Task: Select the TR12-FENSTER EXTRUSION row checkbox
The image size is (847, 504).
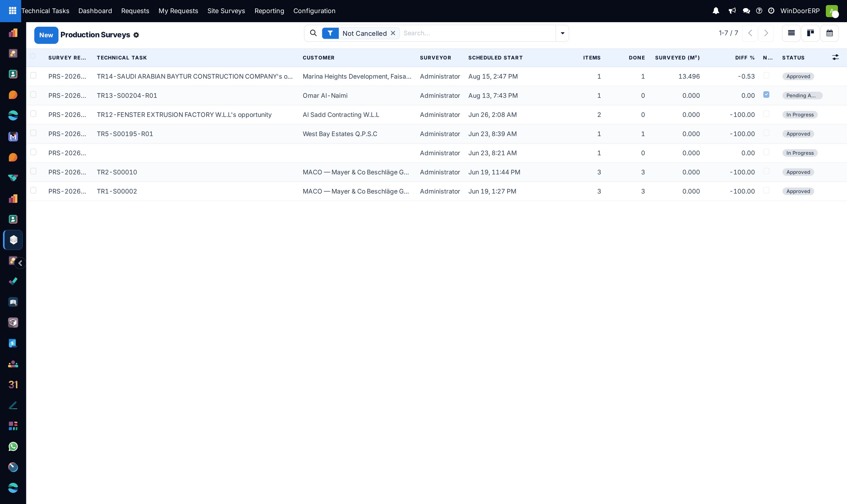Action: tap(33, 114)
